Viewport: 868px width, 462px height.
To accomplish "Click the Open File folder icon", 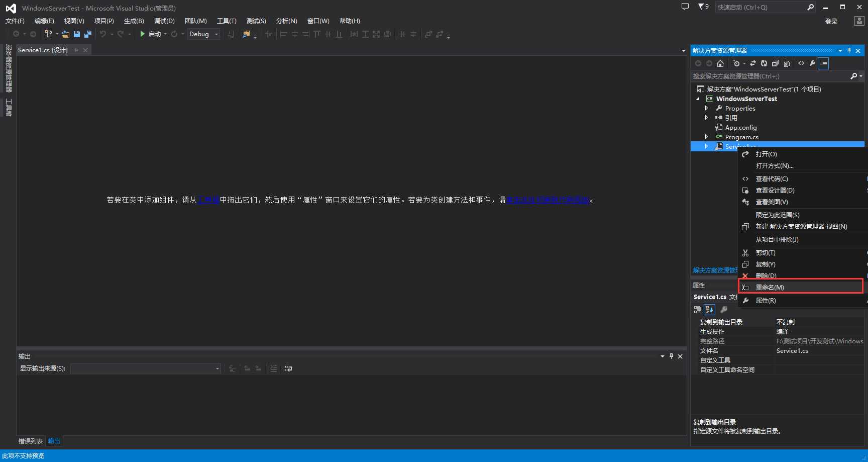I will tap(66, 34).
